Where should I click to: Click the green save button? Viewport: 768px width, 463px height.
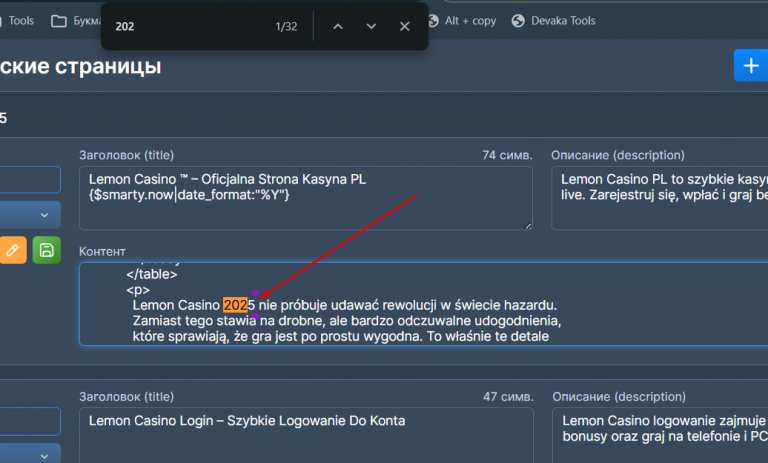coord(47,250)
